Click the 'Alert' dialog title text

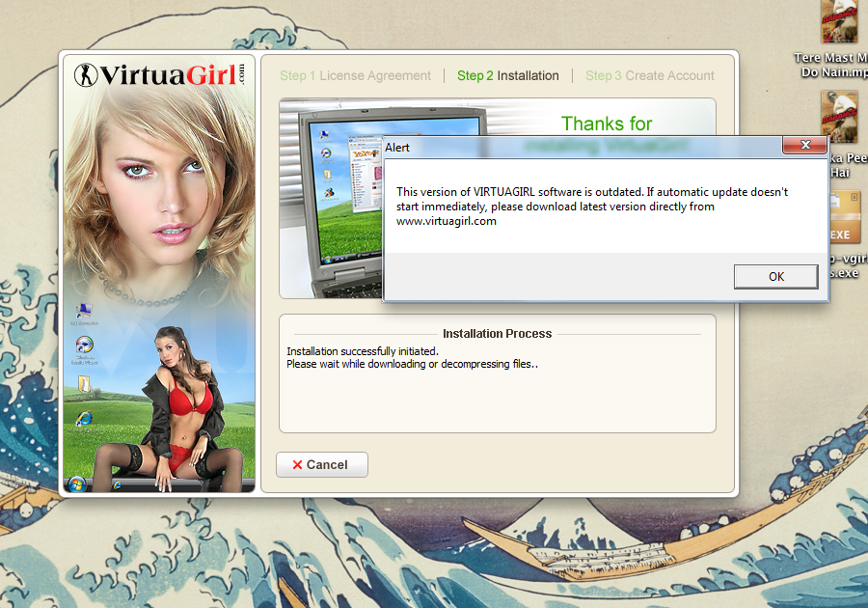coord(397,148)
